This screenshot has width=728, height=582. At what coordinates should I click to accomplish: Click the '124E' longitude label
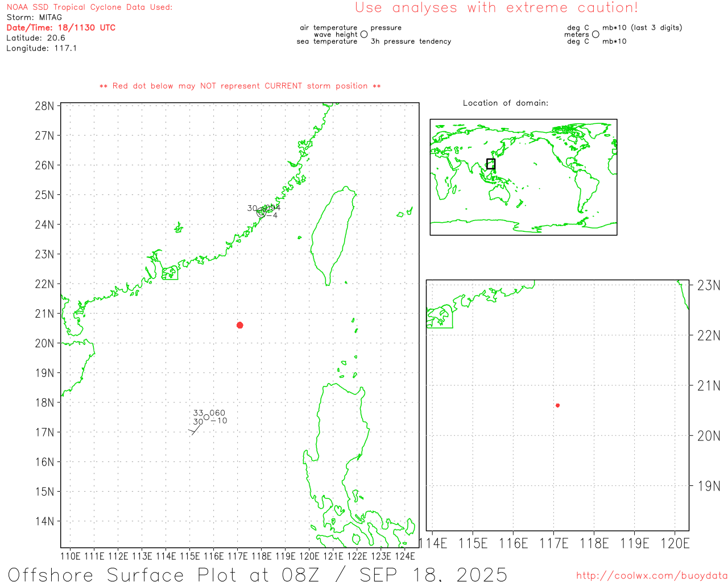[405, 556]
